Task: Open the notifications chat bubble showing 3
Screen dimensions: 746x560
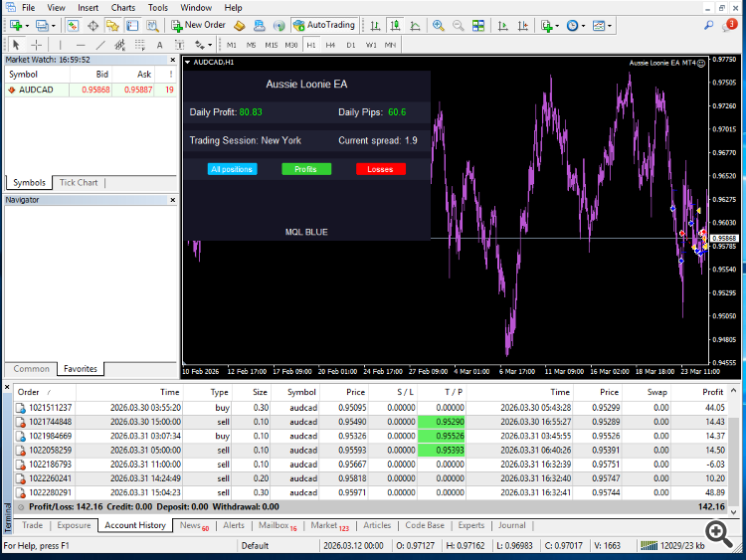Action: pos(729,25)
